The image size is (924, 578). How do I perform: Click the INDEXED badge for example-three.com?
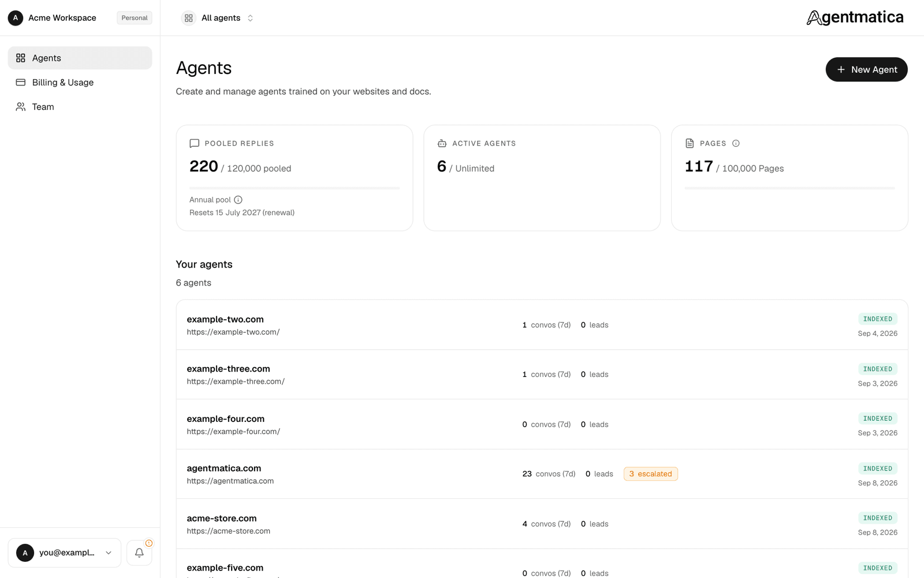click(x=878, y=369)
